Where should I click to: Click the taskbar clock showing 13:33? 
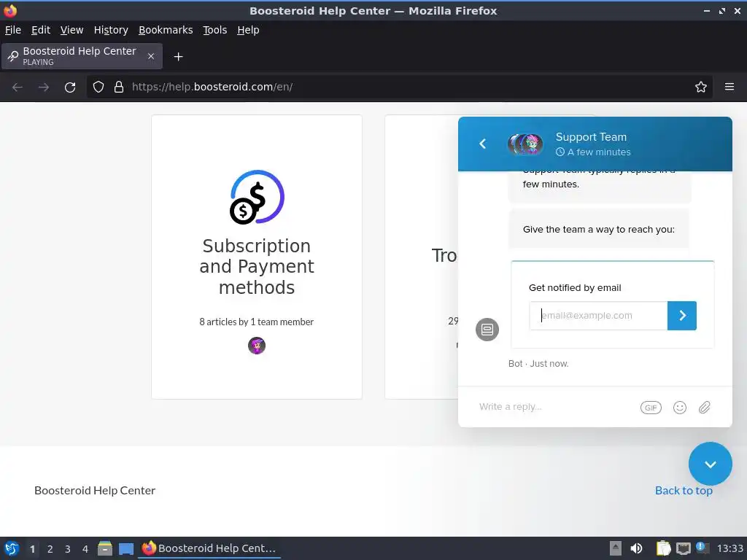[729, 548]
